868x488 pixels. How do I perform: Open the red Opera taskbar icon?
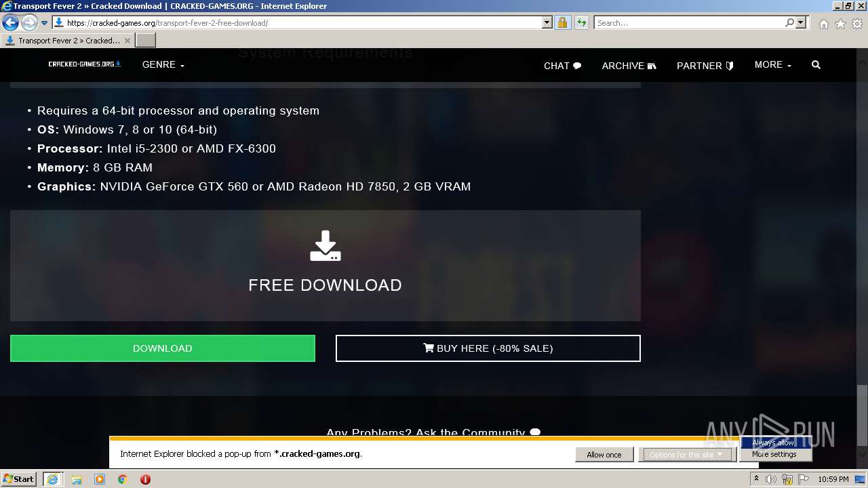point(145,479)
